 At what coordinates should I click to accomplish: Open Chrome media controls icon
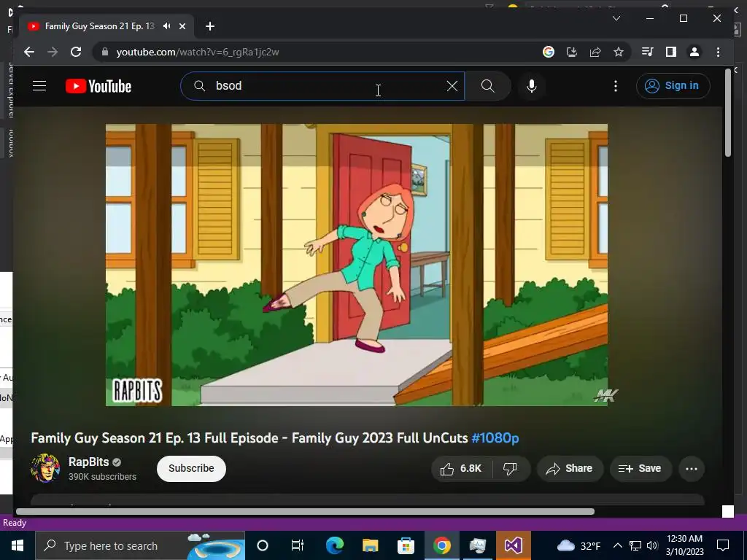(x=648, y=52)
